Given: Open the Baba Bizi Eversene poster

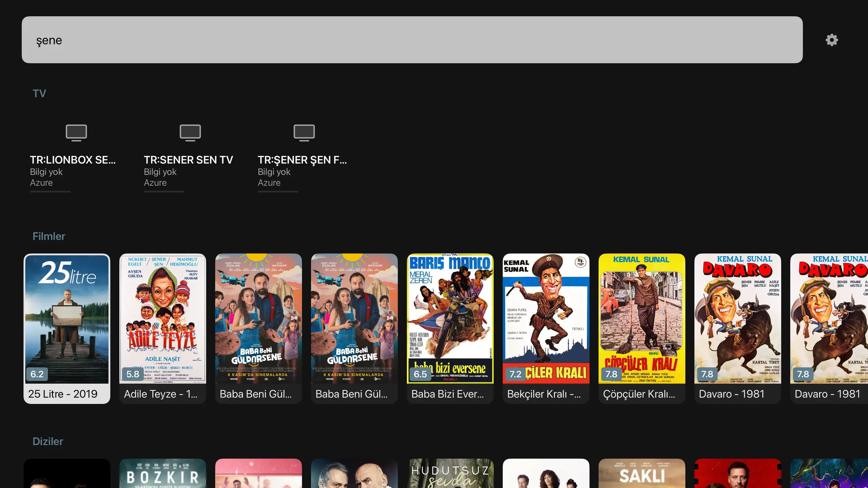Looking at the screenshot, I should point(450,319).
